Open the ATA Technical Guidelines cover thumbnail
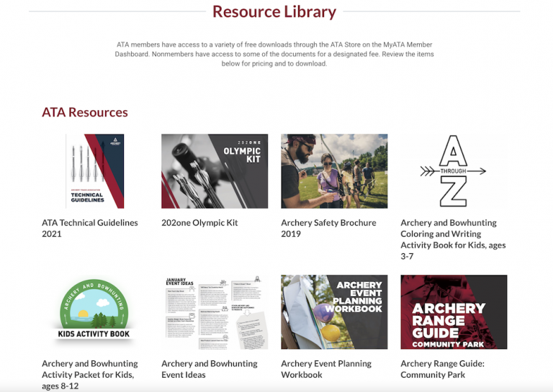The image size is (553, 392). tap(95, 171)
